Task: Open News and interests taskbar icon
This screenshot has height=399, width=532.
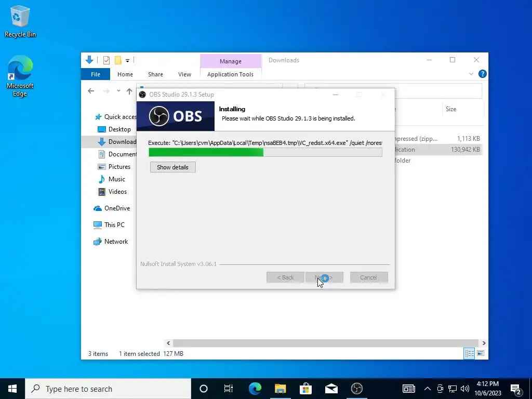Action: (408, 389)
